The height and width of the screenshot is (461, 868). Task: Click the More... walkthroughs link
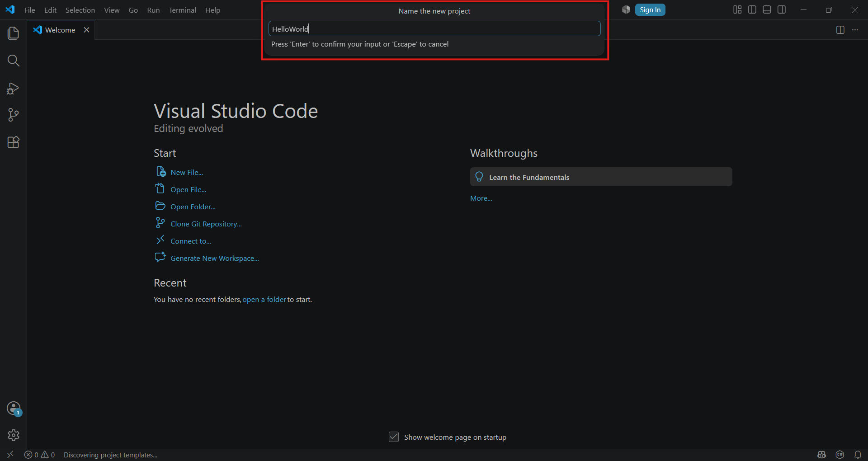pyautogui.click(x=481, y=198)
